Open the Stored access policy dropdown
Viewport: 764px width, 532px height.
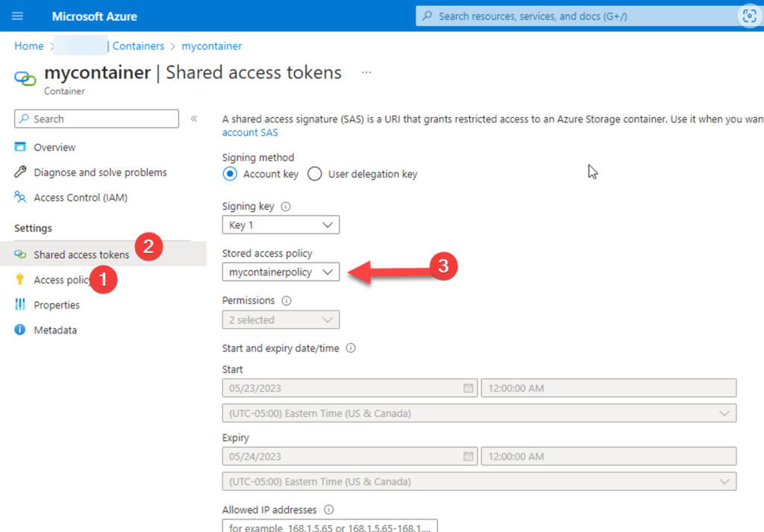point(281,272)
